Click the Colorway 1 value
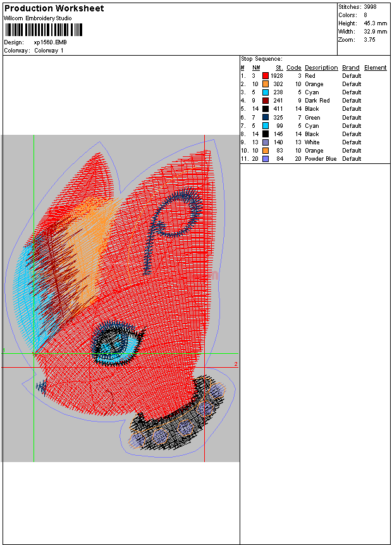This screenshot has height=545, width=392. click(49, 51)
